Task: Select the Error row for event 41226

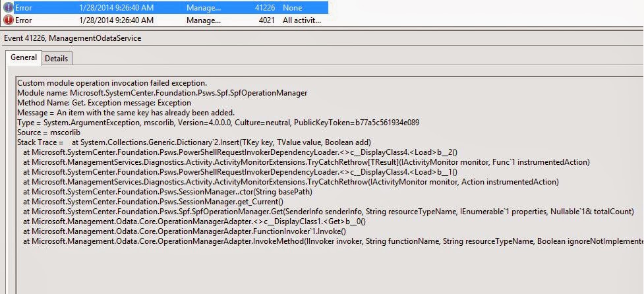Action: [164, 8]
